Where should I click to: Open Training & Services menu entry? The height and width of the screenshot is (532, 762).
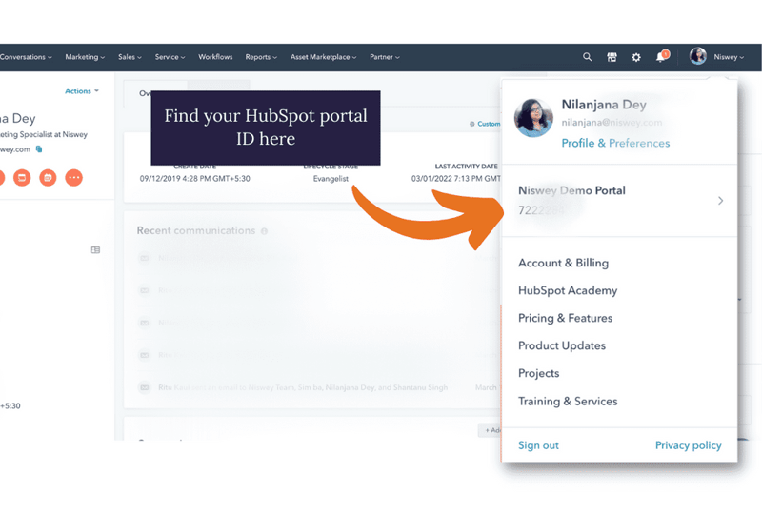[x=568, y=401]
